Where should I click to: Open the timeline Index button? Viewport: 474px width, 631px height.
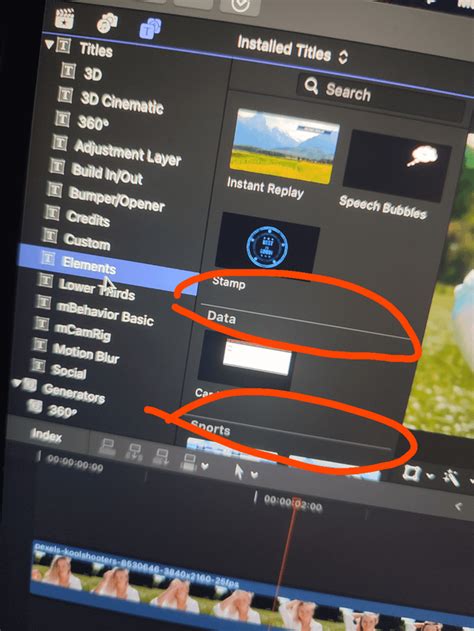click(x=46, y=435)
